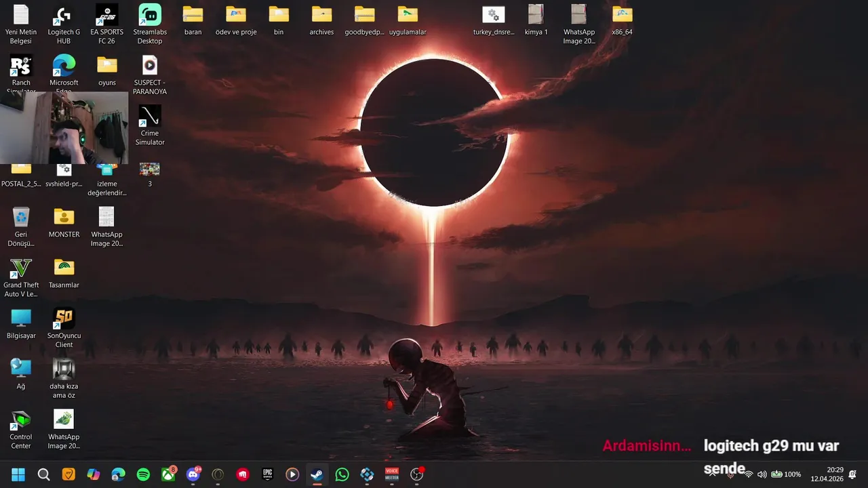Viewport: 868px width, 488px height.
Task: Select the POSTAL_2_5... label
Action: coord(21,184)
